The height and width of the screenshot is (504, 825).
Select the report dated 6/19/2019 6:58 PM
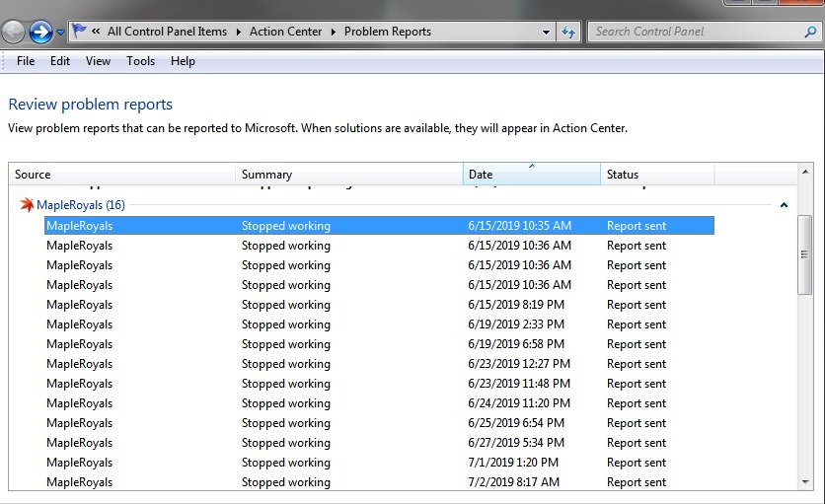coord(379,344)
